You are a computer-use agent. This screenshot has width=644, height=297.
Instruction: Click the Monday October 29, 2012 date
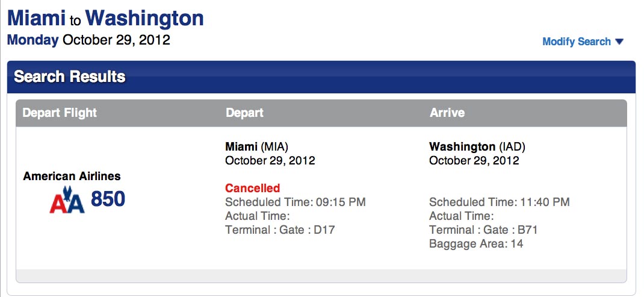pos(88,40)
